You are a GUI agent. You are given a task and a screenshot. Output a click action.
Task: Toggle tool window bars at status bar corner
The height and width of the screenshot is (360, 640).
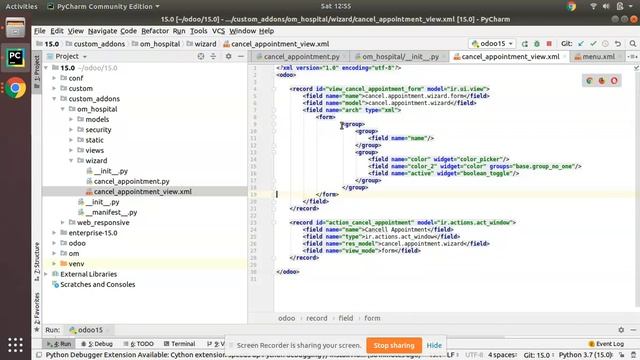(x=39, y=355)
